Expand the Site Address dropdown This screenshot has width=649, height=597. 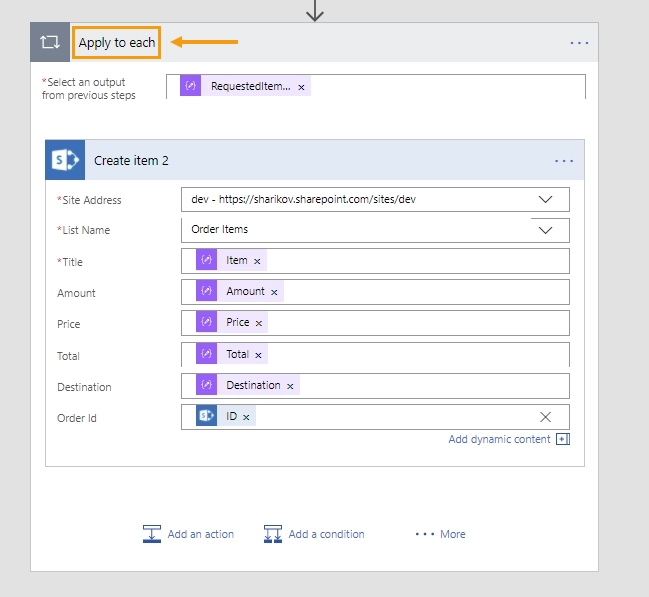546,200
